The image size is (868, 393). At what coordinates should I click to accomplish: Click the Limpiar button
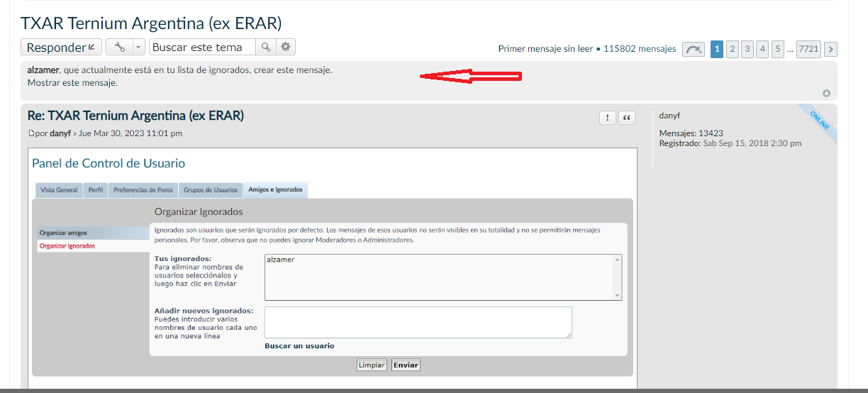pyautogui.click(x=372, y=365)
